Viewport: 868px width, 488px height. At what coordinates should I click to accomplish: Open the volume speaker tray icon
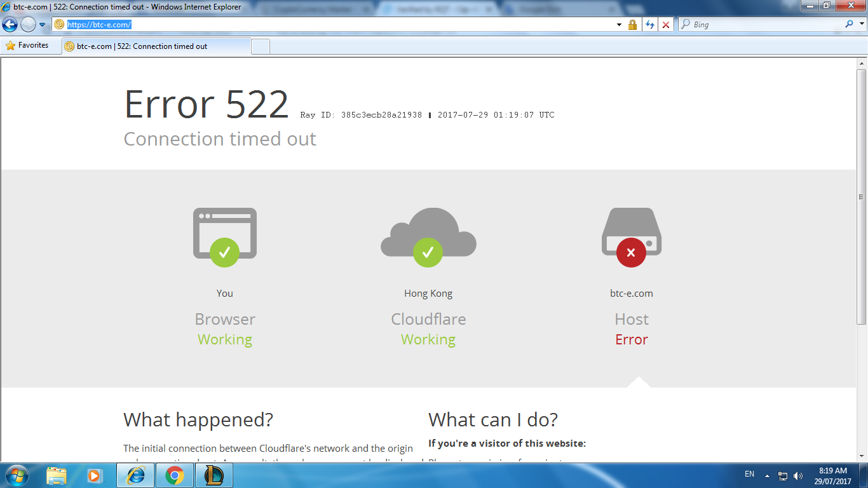pos(798,476)
